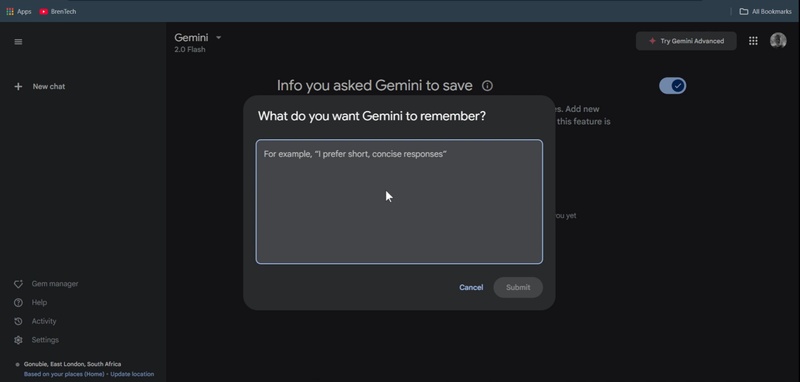This screenshot has width=800, height=382.
Task: Open the account profile picture
Action: (778, 41)
